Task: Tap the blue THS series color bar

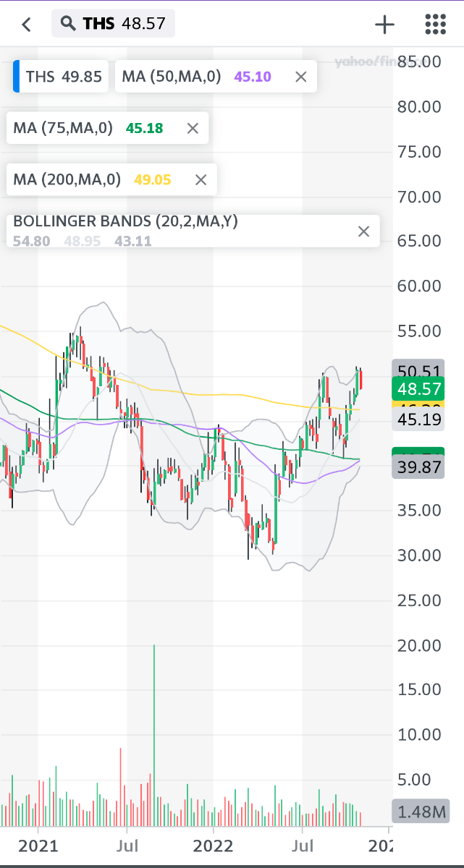Action: click(x=16, y=77)
